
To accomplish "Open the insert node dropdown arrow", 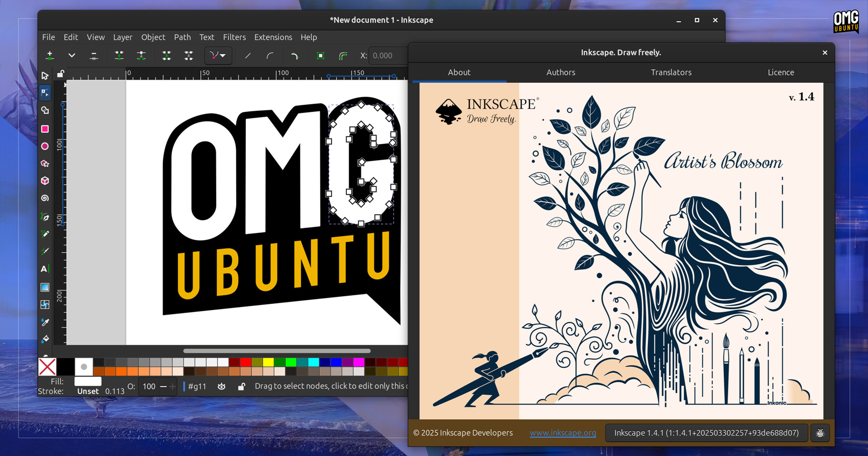I will [71, 55].
